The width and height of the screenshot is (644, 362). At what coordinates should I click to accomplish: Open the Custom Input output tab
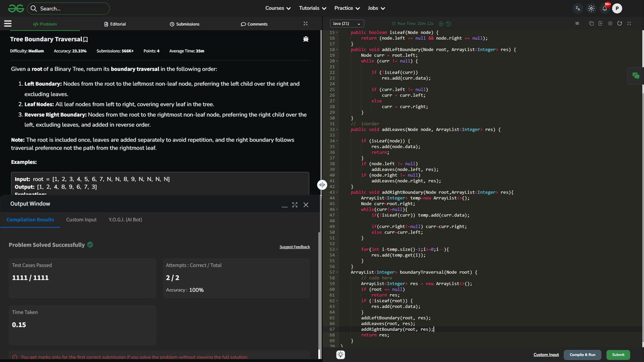point(82,220)
